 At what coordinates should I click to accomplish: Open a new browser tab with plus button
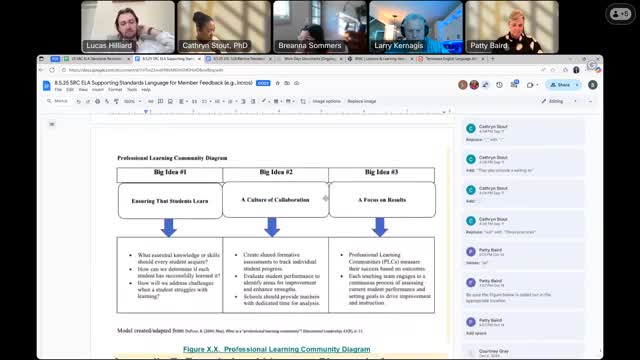493,59
